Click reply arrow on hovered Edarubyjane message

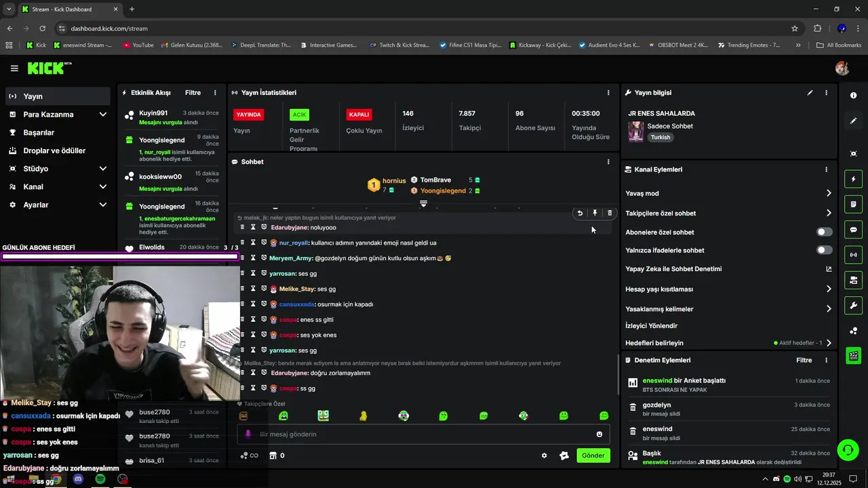coord(580,213)
